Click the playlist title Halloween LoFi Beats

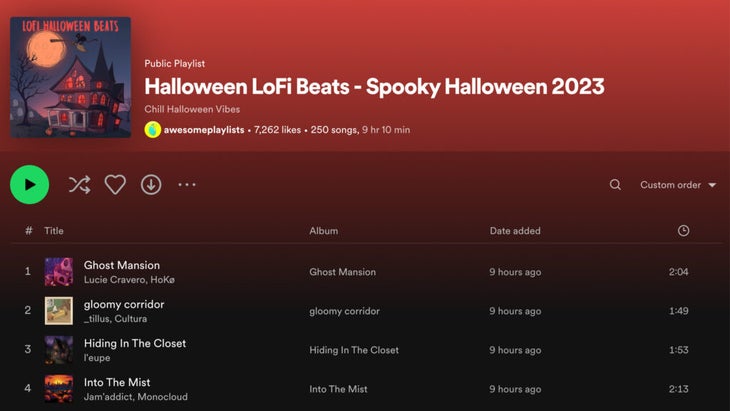[374, 87]
